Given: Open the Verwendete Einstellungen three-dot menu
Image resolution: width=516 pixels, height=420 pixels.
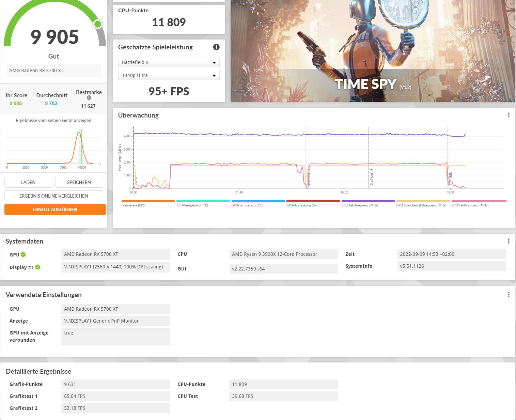Looking at the screenshot, I should point(509,295).
